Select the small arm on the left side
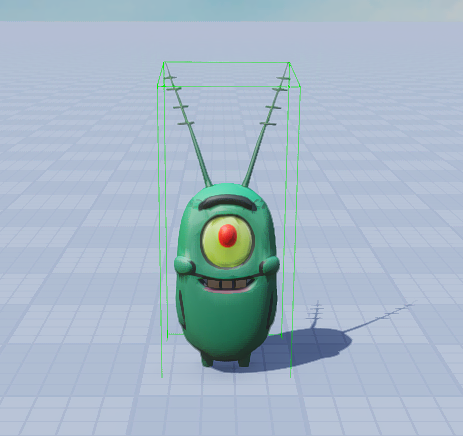Image resolution: width=463 pixels, height=436 pixels. [184, 265]
